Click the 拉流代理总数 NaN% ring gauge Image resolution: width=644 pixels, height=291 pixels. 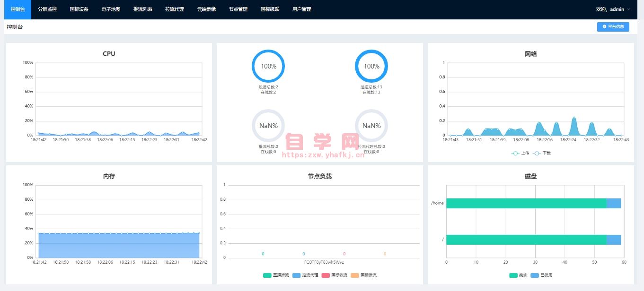pyautogui.click(x=371, y=126)
